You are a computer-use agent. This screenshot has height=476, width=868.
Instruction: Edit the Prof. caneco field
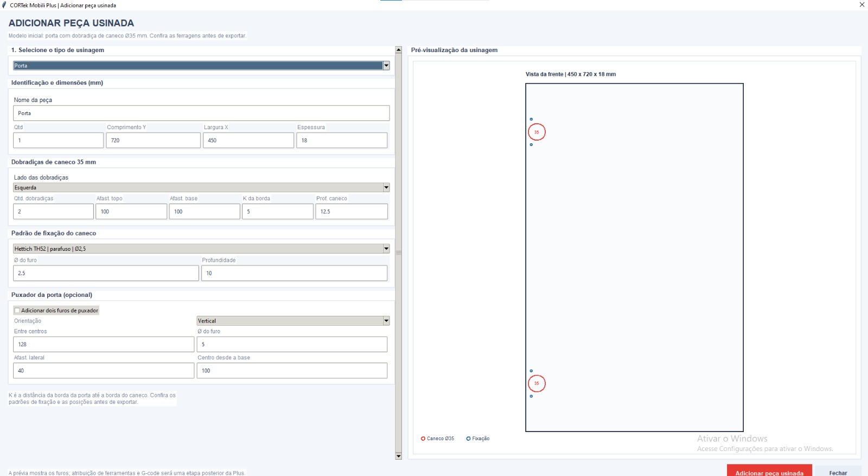pyautogui.click(x=352, y=211)
